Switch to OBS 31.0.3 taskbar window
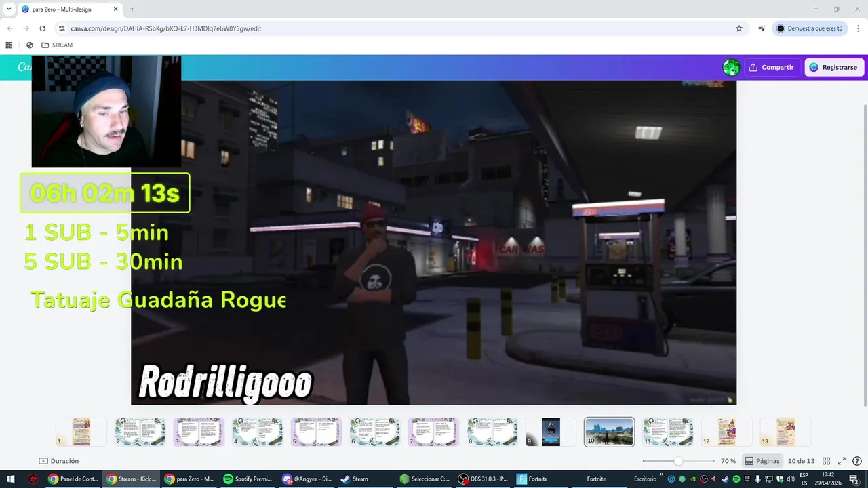868x488 pixels. click(483, 479)
